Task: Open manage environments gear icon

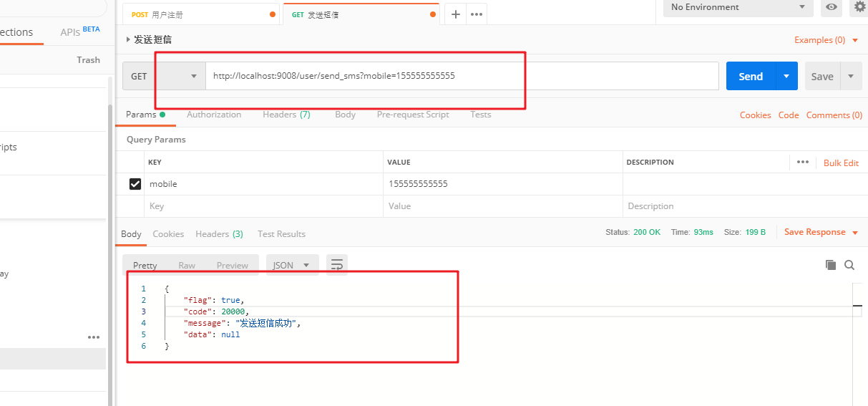Action: (x=859, y=7)
